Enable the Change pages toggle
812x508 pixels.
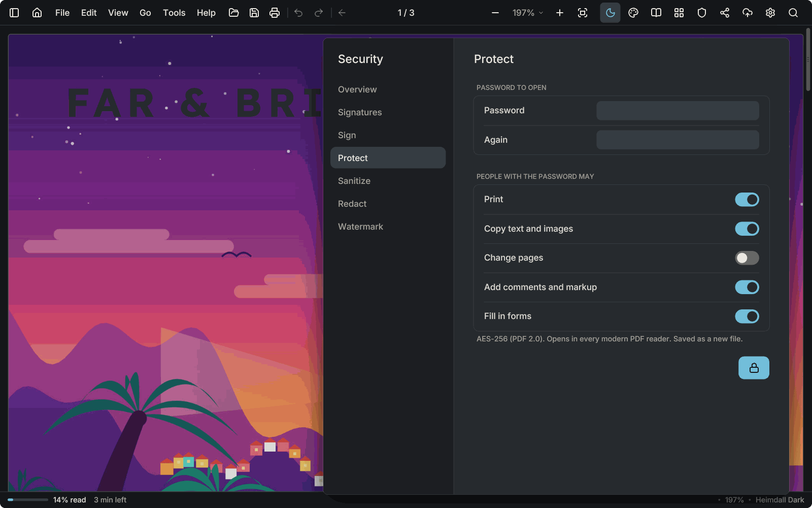click(747, 258)
